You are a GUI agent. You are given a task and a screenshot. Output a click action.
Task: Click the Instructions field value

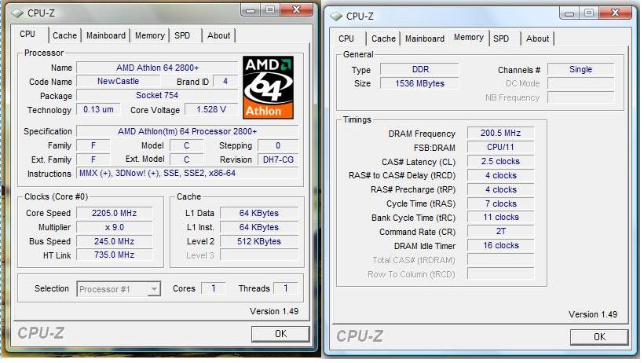click(187, 173)
